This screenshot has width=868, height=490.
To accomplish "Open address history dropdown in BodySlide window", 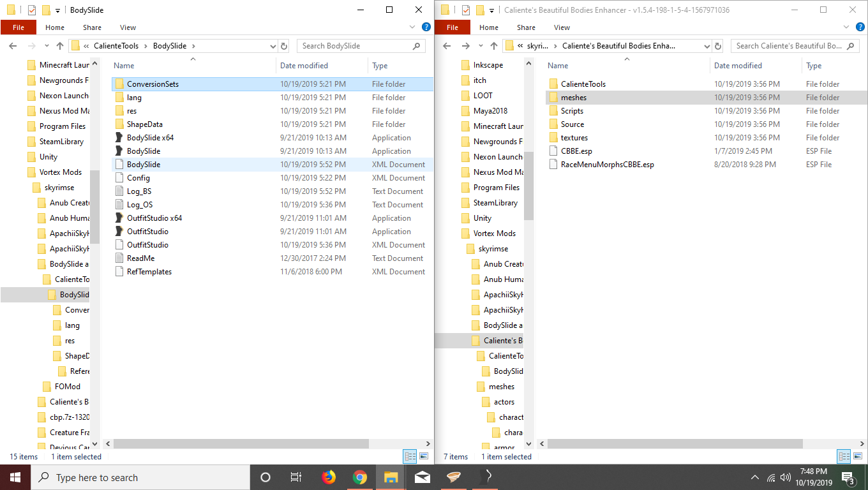I will (x=273, y=46).
